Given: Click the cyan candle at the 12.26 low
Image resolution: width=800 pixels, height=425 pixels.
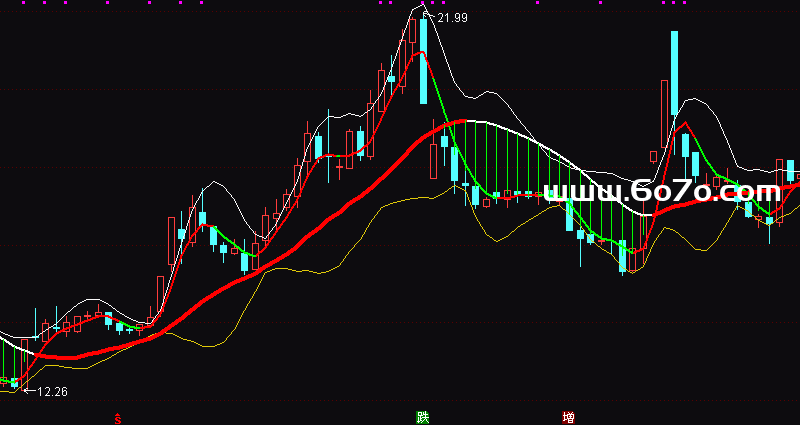Looking at the screenshot, I should pos(14,382).
